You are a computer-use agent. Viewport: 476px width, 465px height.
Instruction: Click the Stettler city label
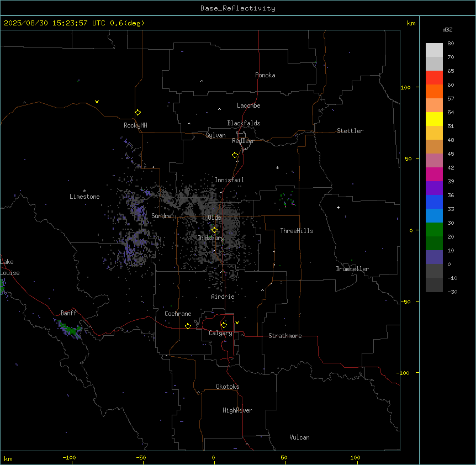pos(350,131)
